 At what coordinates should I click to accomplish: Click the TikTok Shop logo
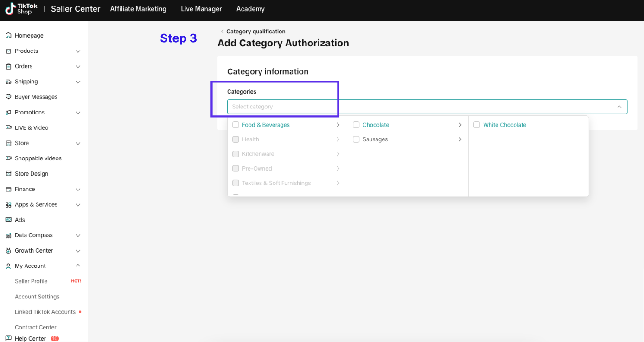tap(21, 9)
